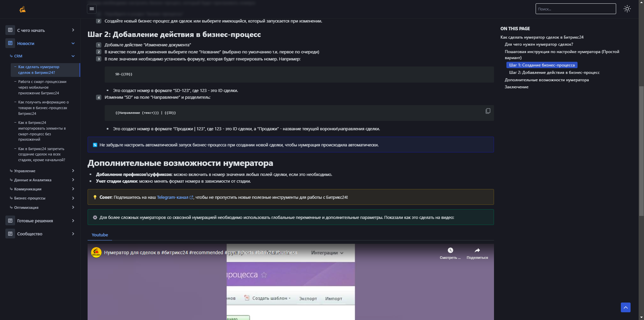
Task: Jump to Дополнительные возможности нумератора in outline
Action: click(547, 80)
